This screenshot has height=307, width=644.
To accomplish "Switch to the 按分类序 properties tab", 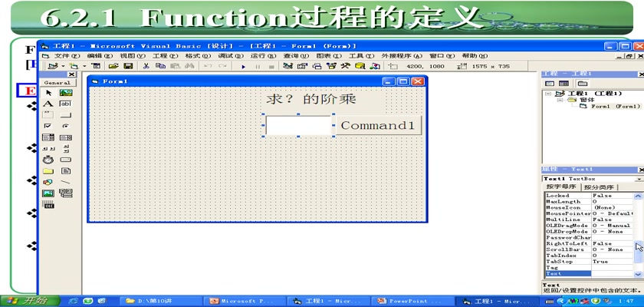I will (599, 187).
